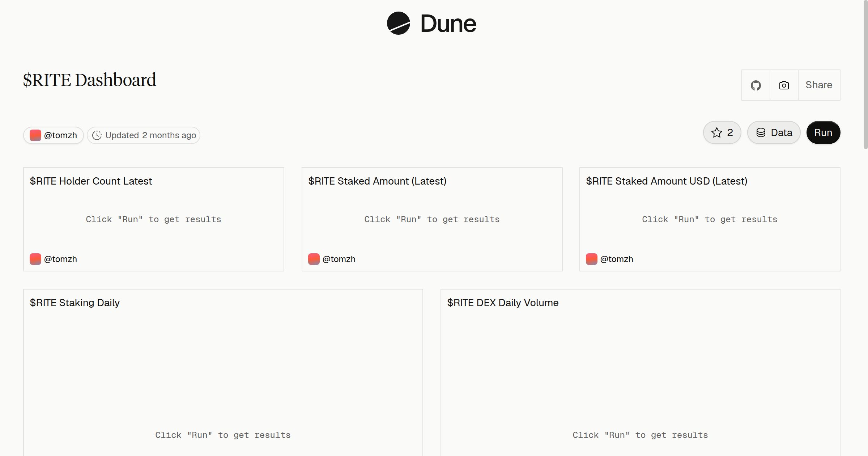868x456 pixels.
Task: Click the Share button
Action: [x=819, y=85]
